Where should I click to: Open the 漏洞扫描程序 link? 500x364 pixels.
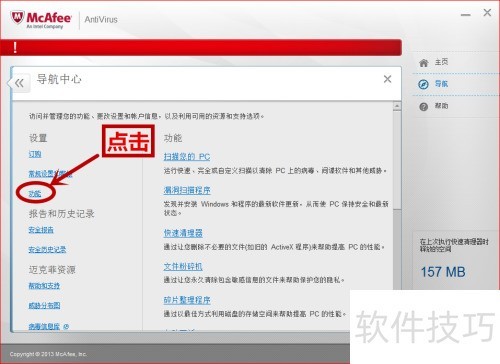point(187,190)
